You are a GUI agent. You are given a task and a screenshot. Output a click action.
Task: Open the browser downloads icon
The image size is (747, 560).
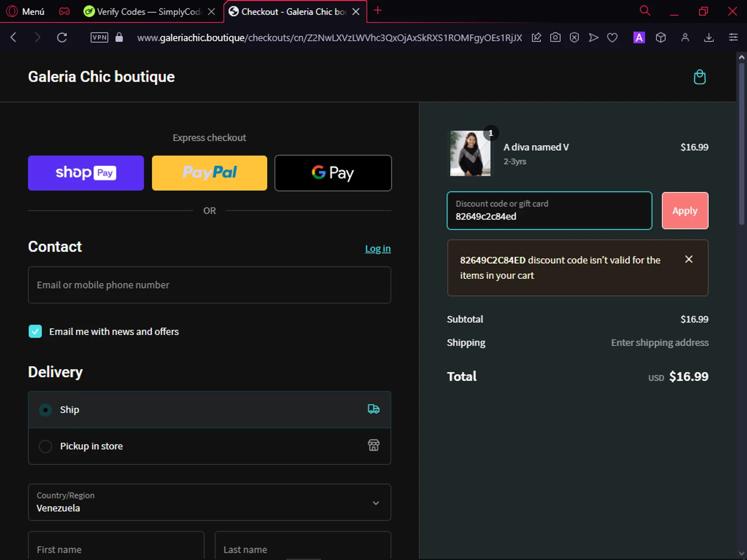click(x=709, y=37)
